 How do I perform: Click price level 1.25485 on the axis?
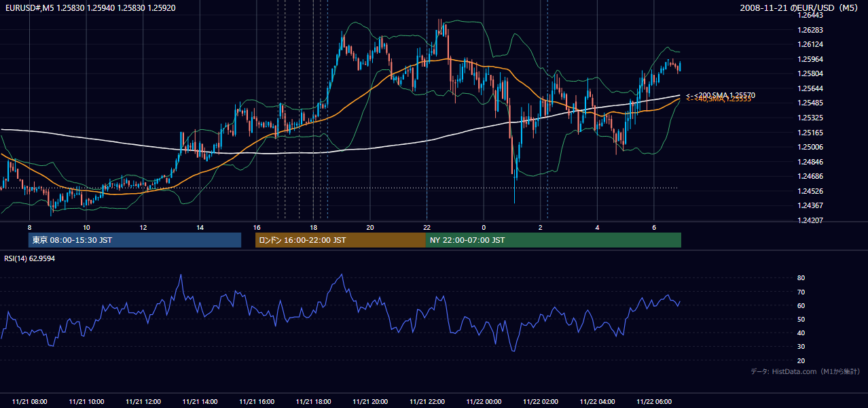point(810,103)
